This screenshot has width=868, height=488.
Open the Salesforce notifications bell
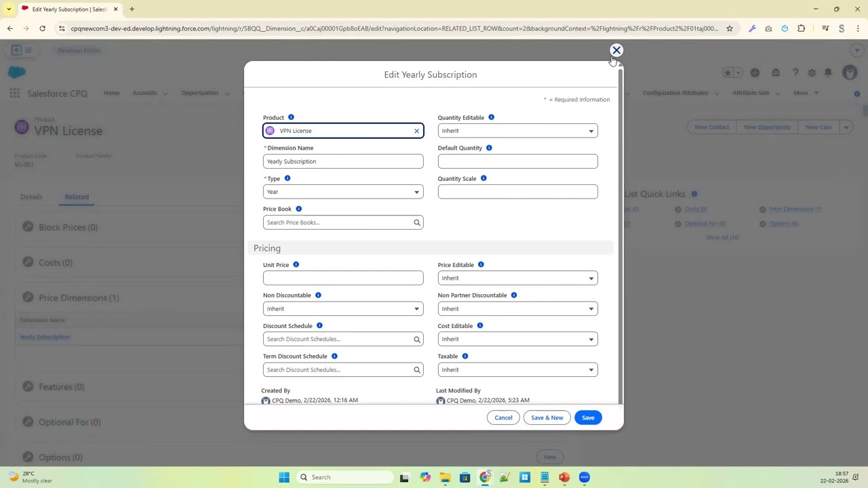[828, 73]
